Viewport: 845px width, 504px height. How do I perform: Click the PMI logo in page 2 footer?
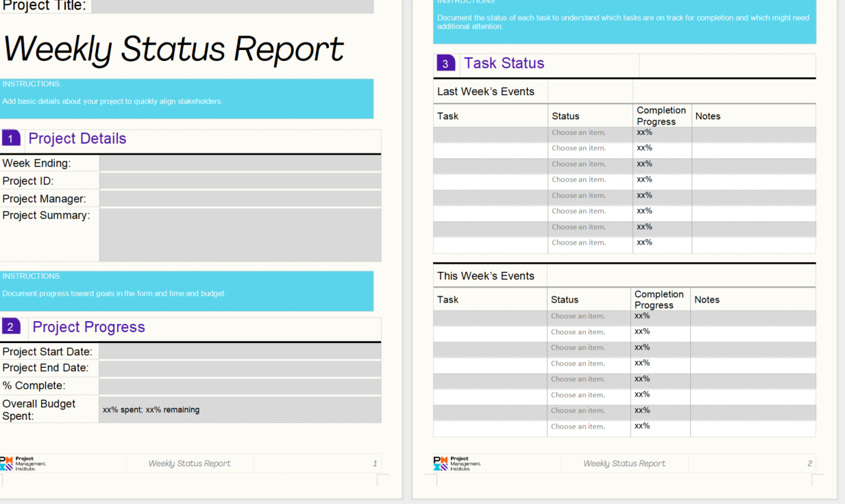(457, 464)
